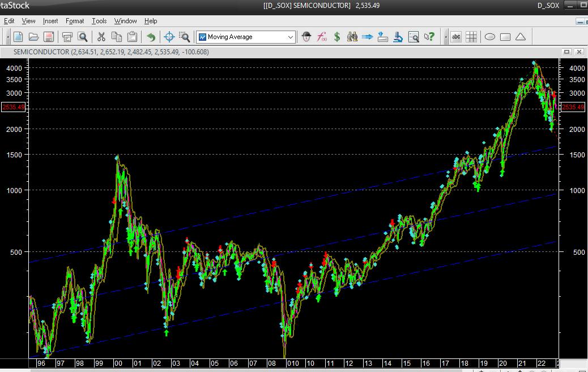Toggle the grid lines button
The image size is (588, 372).
tap(471, 37)
